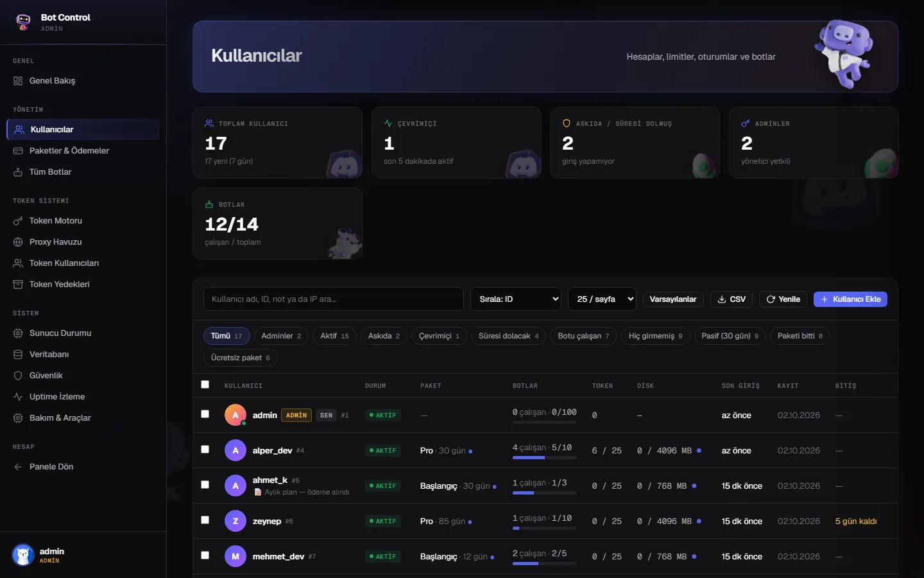Check the alper_dev row checkbox
This screenshot has height=578, width=924.
point(205,450)
